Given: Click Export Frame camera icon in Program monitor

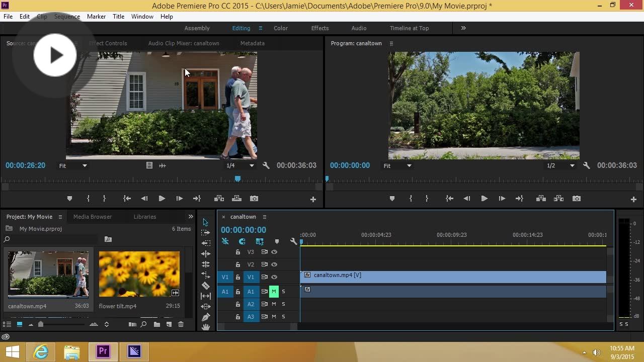Looking at the screenshot, I should tap(577, 199).
